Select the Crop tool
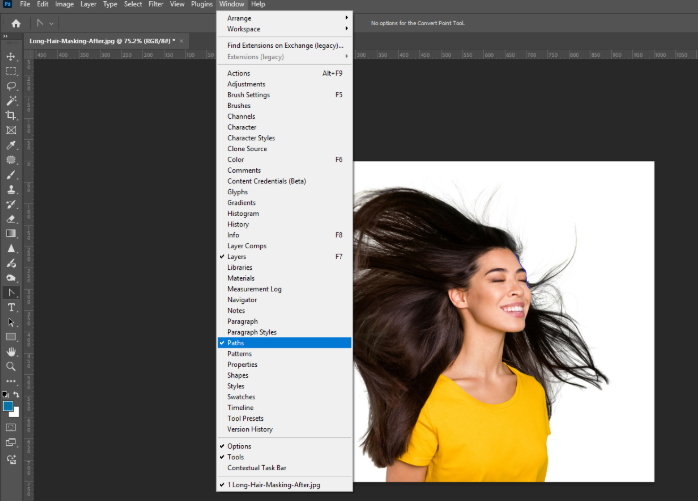 [x=11, y=115]
